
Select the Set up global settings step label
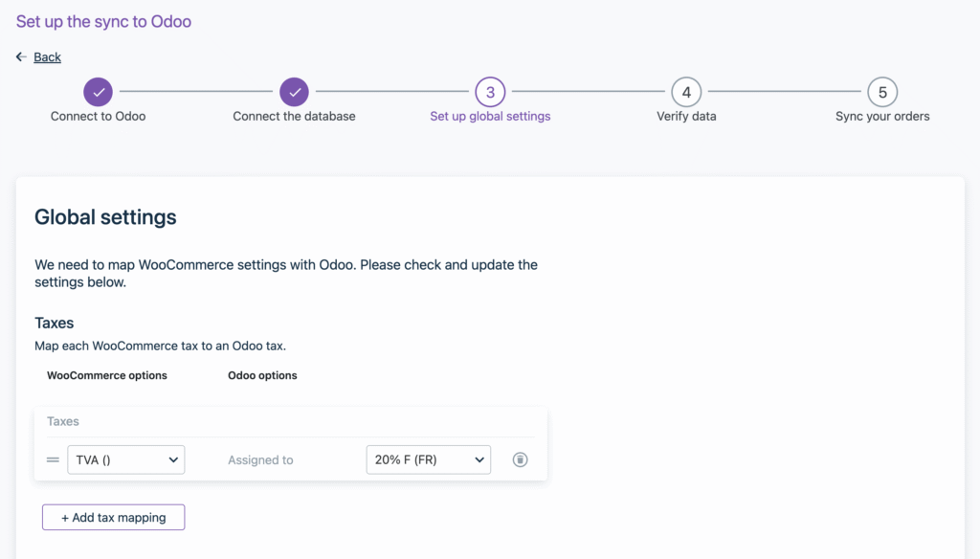pos(490,117)
